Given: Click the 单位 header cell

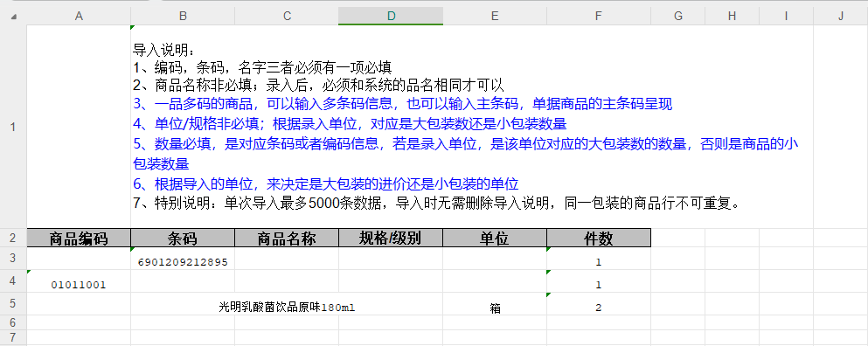Looking at the screenshot, I should click(x=495, y=238).
